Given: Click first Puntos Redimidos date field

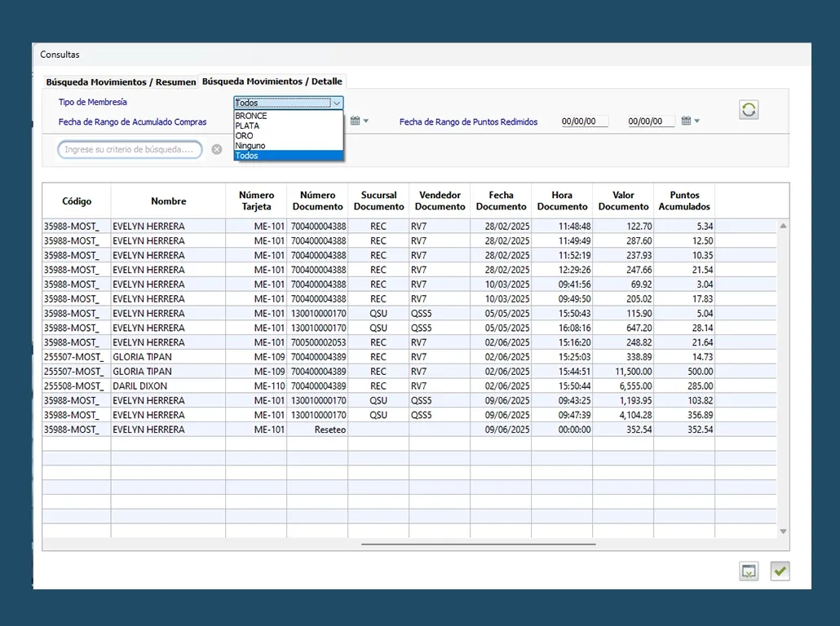Looking at the screenshot, I should 584,121.
